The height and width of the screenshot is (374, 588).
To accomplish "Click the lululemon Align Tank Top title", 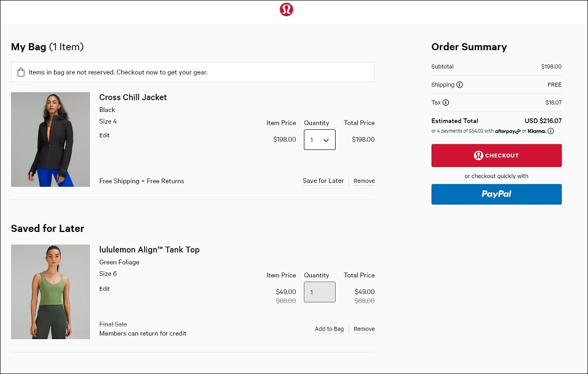I will tap(149, 250).
